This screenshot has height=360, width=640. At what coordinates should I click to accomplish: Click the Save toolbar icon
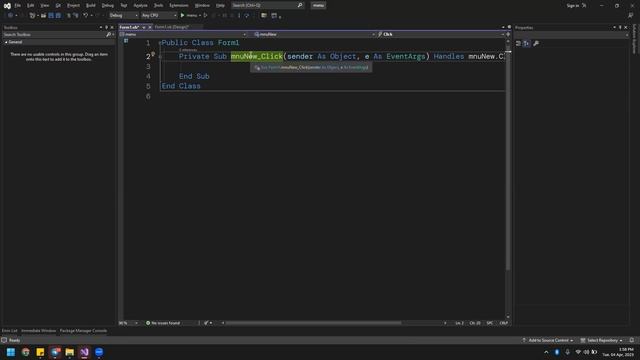tap(51, 16)
